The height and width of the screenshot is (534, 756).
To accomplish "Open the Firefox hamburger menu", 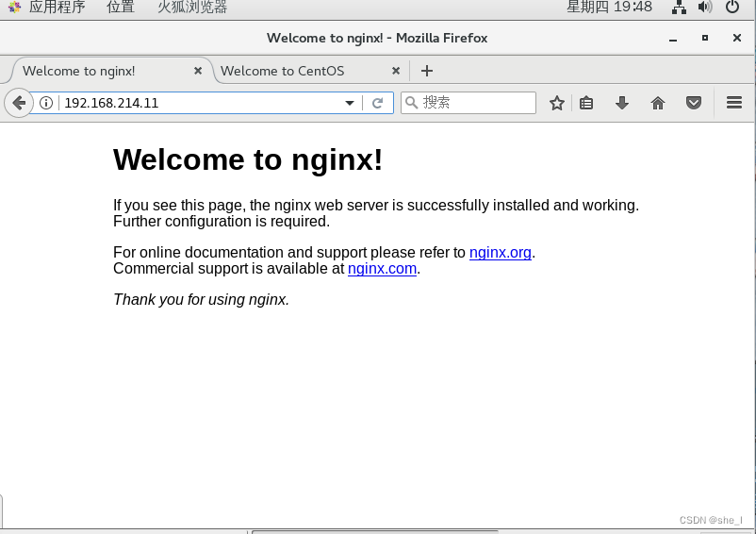I will [733, 103].
